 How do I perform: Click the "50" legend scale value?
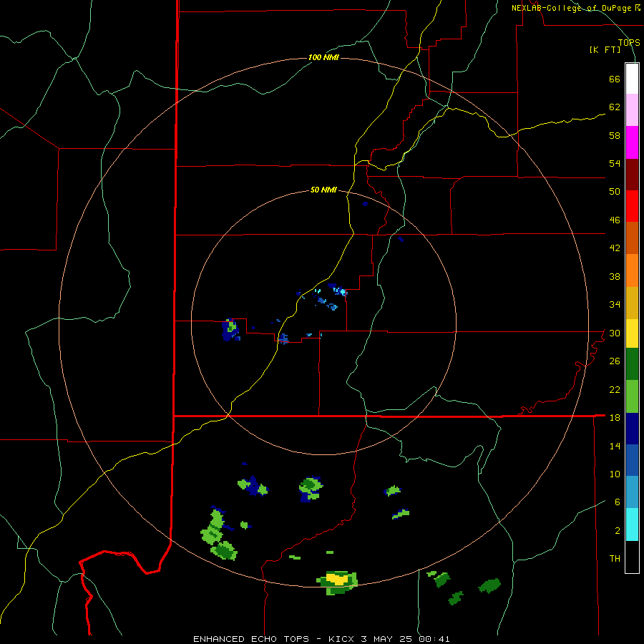(x=615, y=192)
